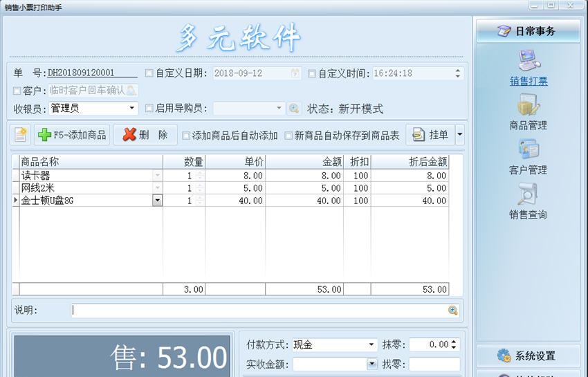Open 商品管理 product management icon
The height and width of the screenshot is (377, 588).
pos(529,105)
